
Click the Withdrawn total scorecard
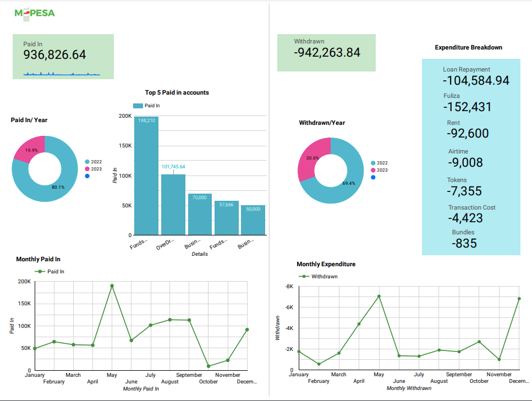coord(327,53)
